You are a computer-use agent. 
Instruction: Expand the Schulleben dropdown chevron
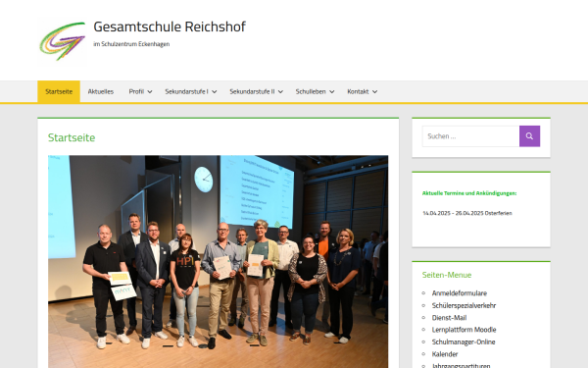(331, 91)
